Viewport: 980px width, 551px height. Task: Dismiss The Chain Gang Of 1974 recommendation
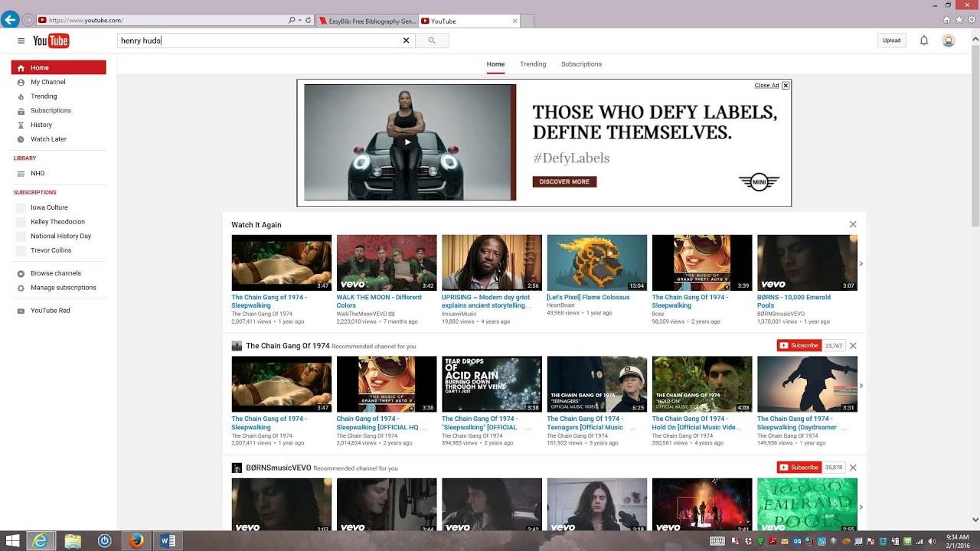tap(853, 346)
